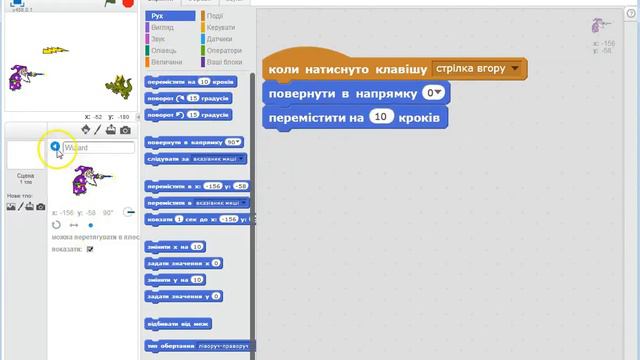Choose a new backdrop from the library

coord(11,207)
